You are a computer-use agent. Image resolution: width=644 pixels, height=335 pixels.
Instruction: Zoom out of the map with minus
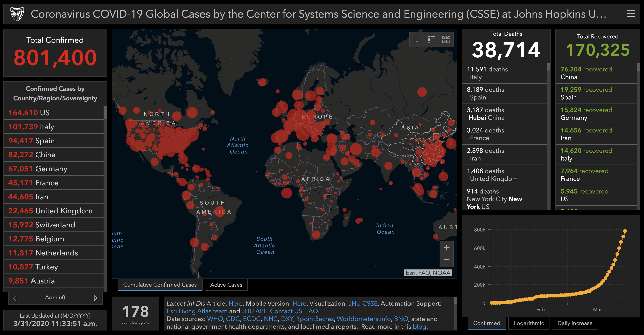tap(447, 260)
